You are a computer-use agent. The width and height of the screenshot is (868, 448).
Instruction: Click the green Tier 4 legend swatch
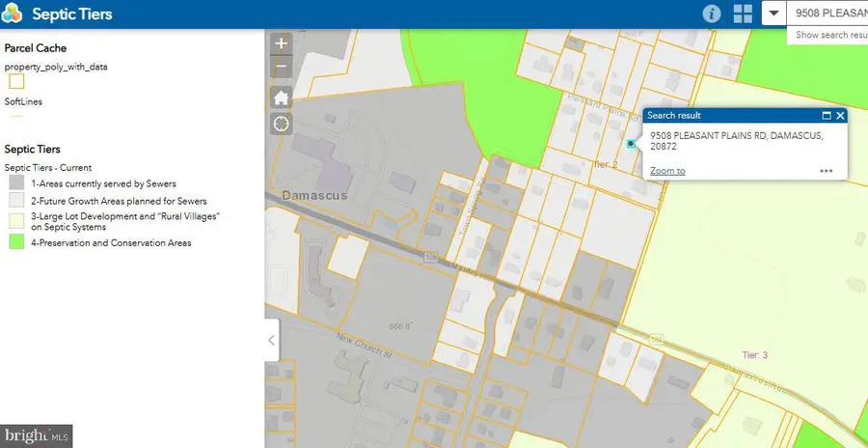pyautogui.click(x=16, y=241)
